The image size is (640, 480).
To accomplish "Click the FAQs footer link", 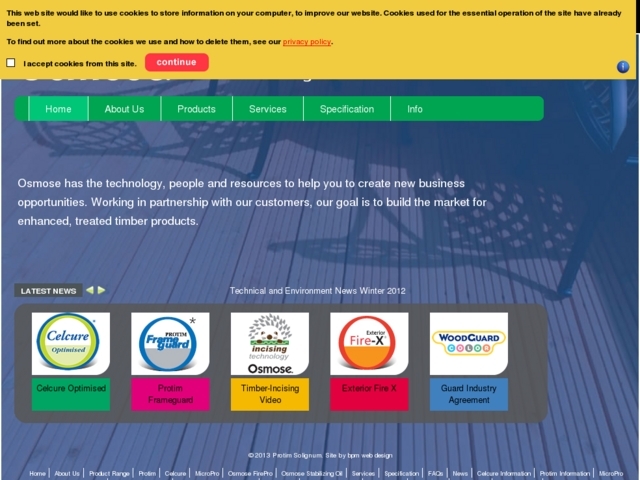I will click(x=435, y=473).
